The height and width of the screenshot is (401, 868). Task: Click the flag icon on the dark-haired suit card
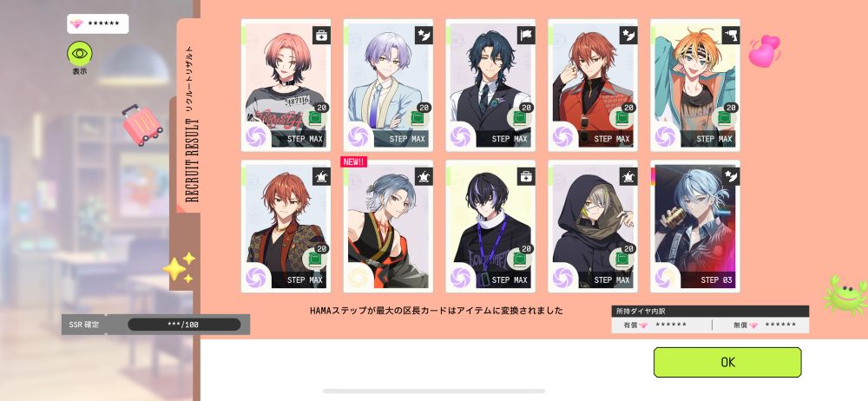526,36
